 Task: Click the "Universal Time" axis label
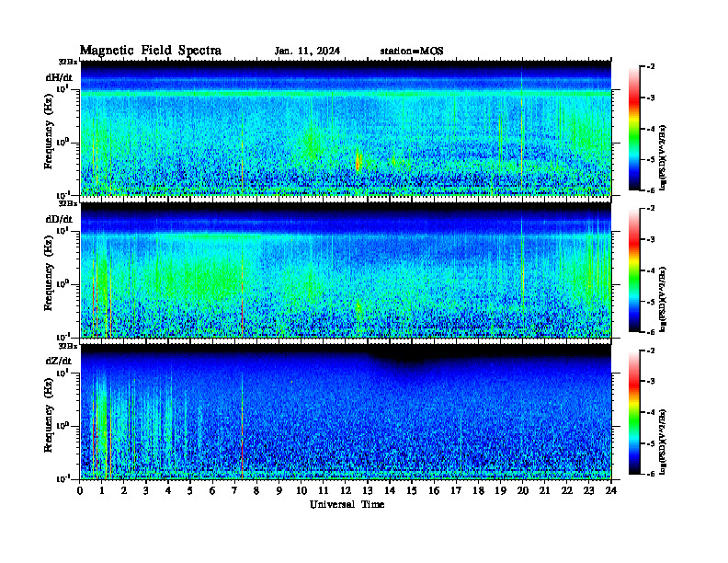pos(347,504)
